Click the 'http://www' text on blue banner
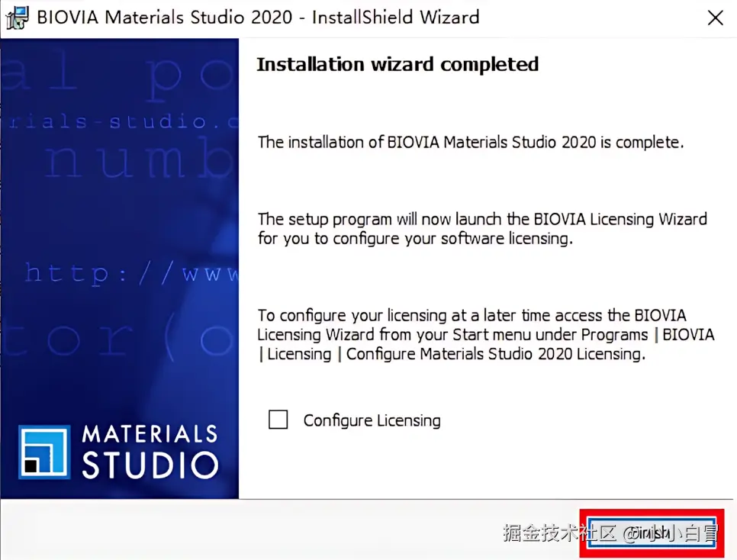The image size is (737, 560). pos(131,273)
